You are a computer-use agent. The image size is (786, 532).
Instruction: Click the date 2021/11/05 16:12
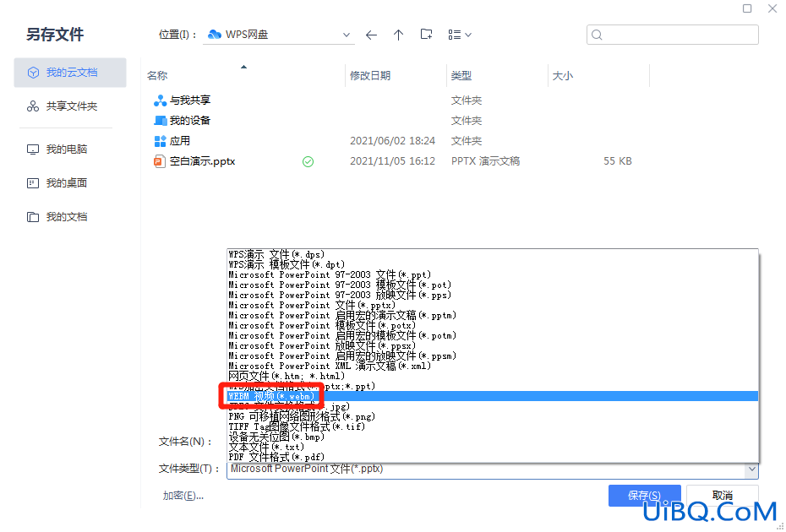pos(392,161)
